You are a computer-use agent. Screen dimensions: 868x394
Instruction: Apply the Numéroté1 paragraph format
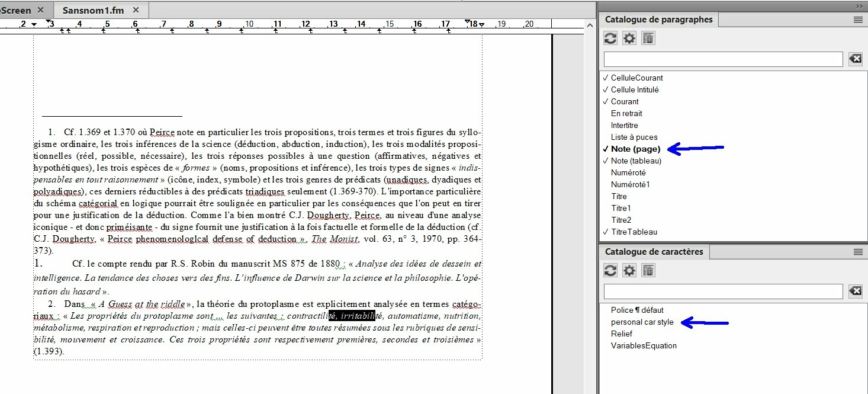tap(630, 184)
